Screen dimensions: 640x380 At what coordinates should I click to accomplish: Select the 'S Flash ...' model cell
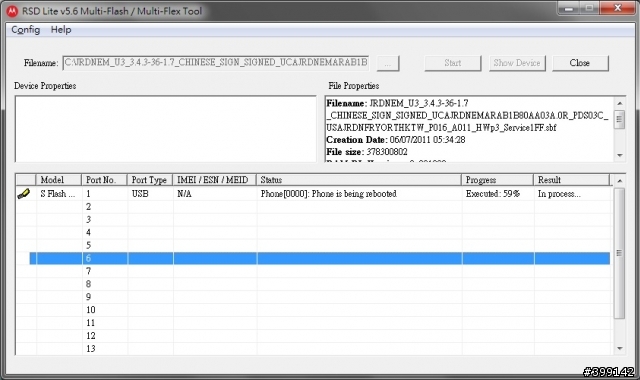[x=58, y=194]
